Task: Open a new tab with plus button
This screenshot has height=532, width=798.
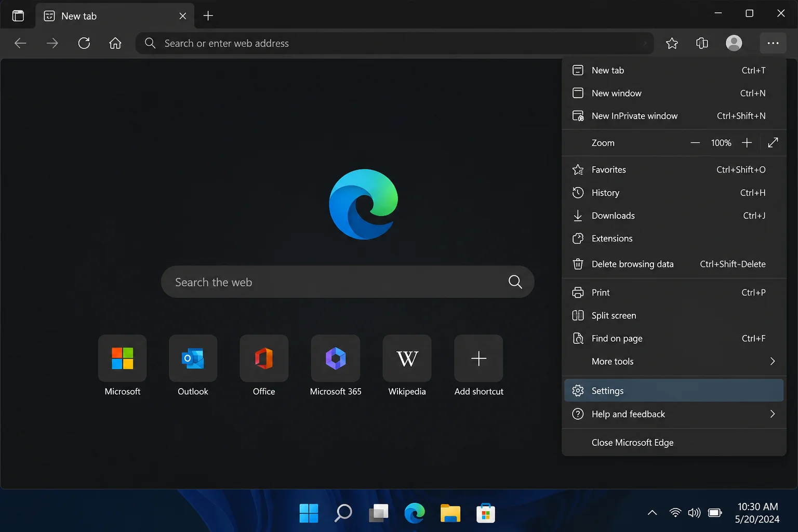Action: coord(208,16)
